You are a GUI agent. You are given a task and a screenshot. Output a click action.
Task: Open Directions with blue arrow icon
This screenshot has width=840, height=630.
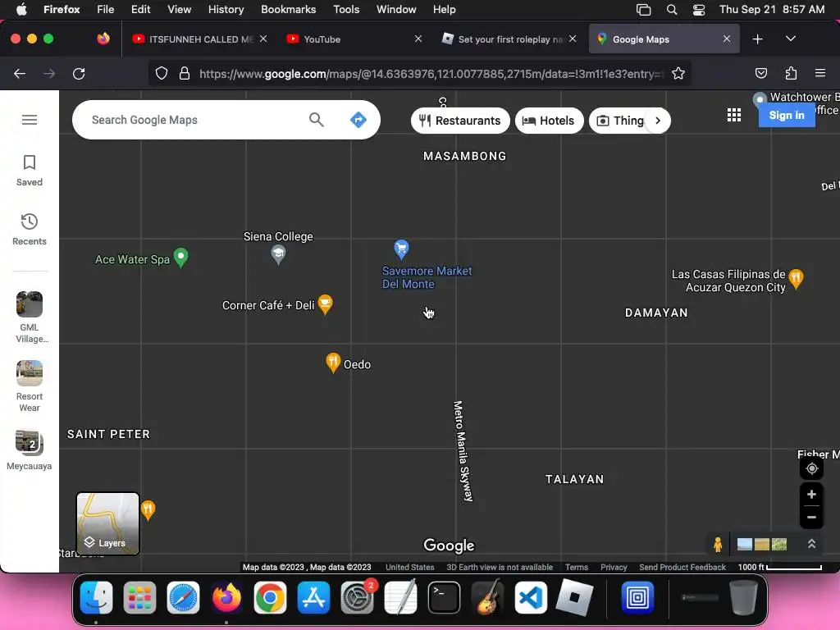(x=358, y=120)
